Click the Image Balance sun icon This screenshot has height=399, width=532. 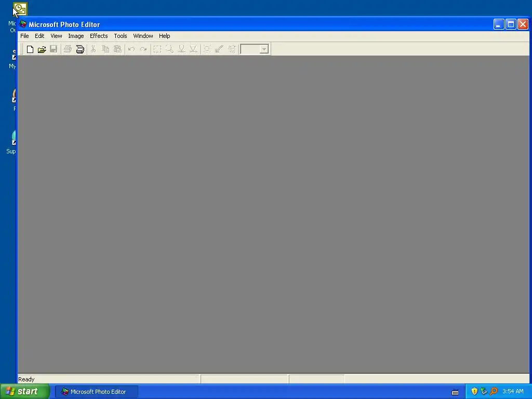207,49
